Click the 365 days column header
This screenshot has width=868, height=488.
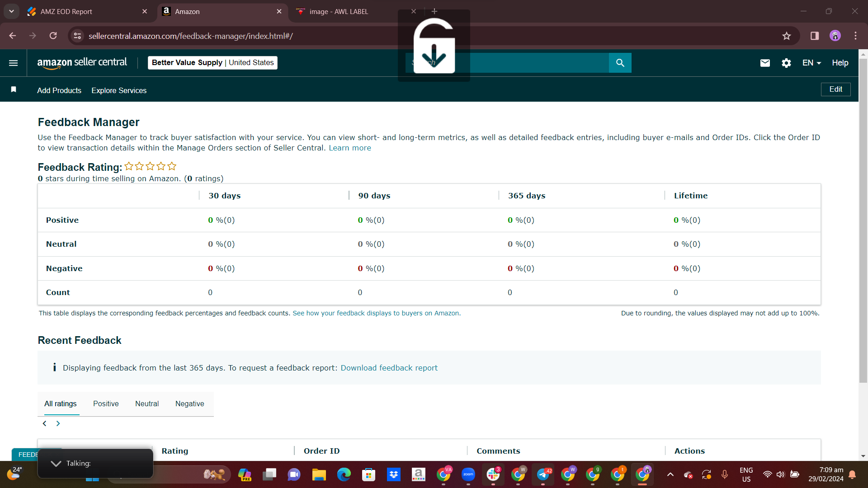[x=527, y=196]
